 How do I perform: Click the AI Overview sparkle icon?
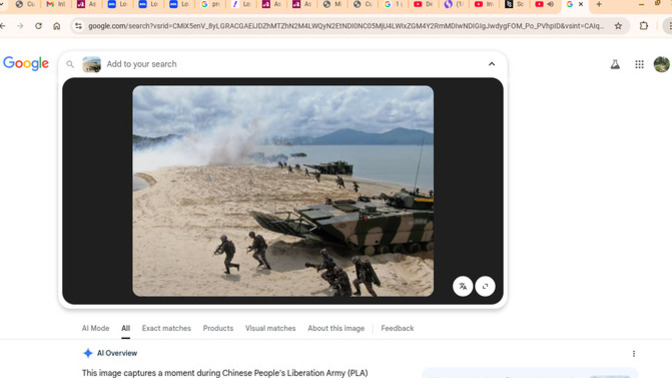point(88,353)
